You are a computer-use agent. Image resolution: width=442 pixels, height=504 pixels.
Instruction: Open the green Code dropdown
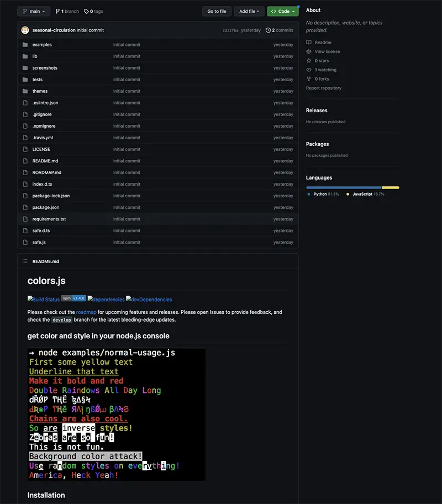point(282,11)
